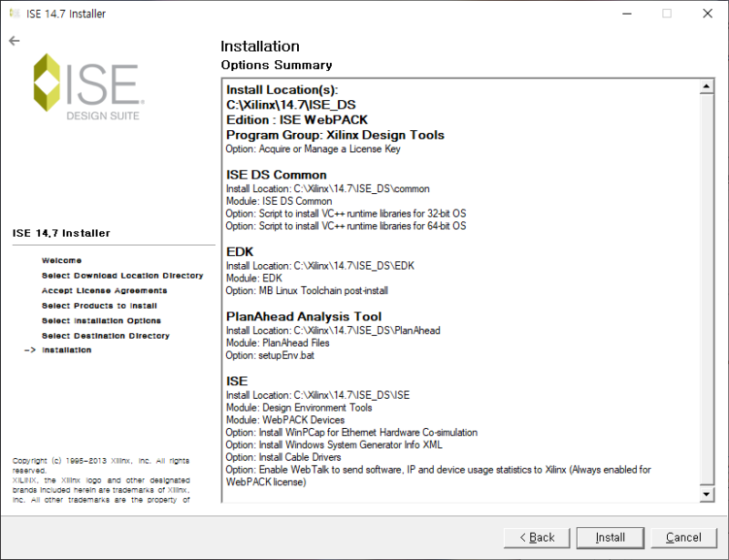Click 'Module: Design Environment Tools' line
This screenshot has width=729, height=560.
(x=299, y=408)
